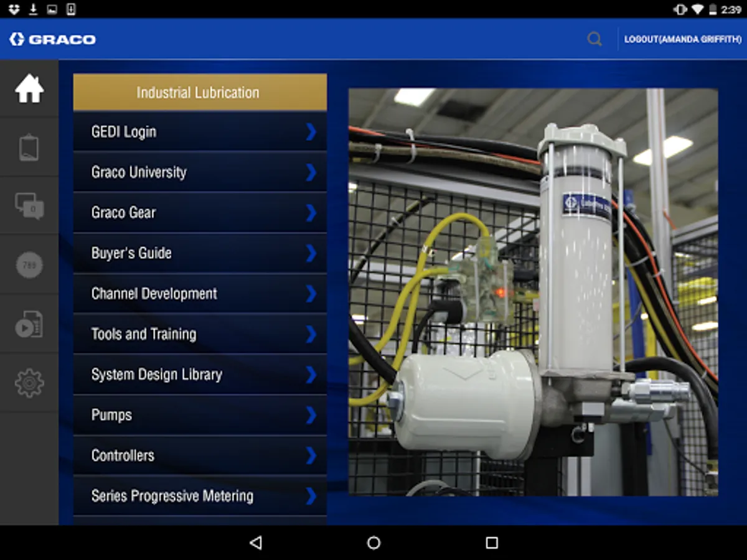Tap the Android Recent apps square button
This screenshot has height=560, width=747.
pos(492,543)
